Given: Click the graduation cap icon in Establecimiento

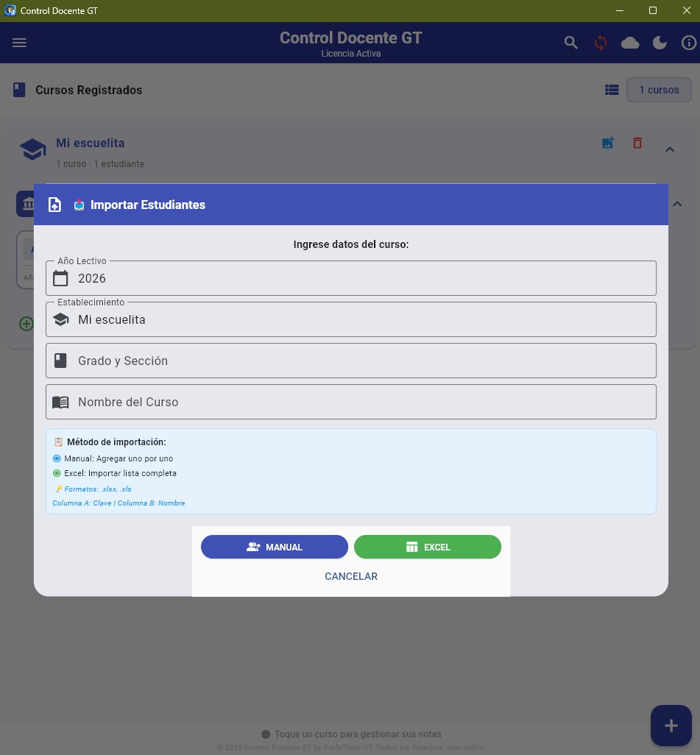Looking at the screenshot, I should tap(60, 319).
